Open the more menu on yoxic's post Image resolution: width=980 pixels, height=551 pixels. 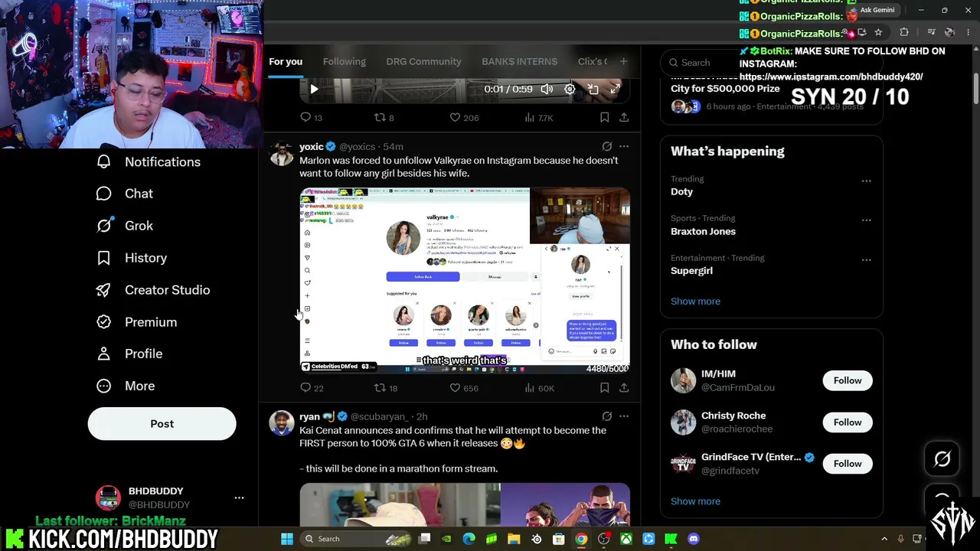624,146
